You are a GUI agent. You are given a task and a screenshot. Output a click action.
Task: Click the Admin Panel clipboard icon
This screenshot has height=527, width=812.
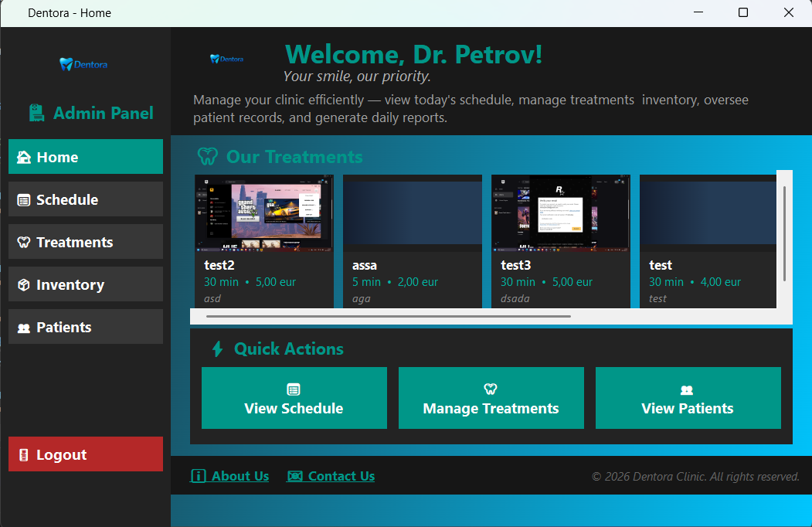click(x=36, y=114)
